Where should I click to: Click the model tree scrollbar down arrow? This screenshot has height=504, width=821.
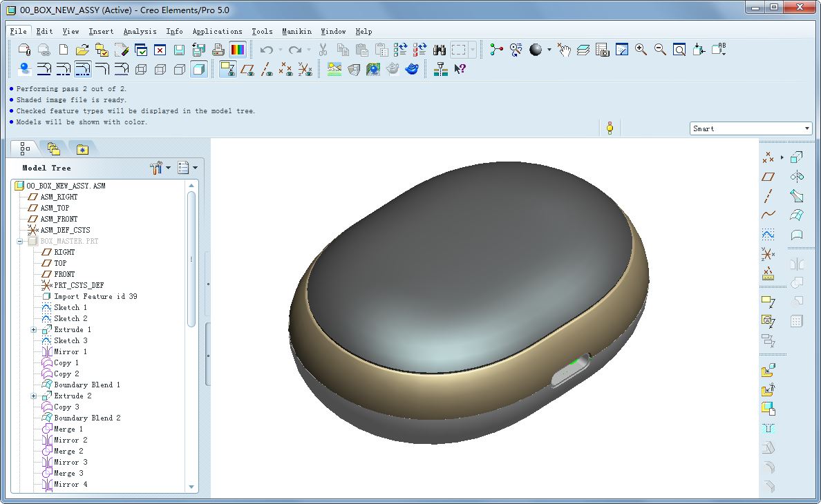point(191,487)
